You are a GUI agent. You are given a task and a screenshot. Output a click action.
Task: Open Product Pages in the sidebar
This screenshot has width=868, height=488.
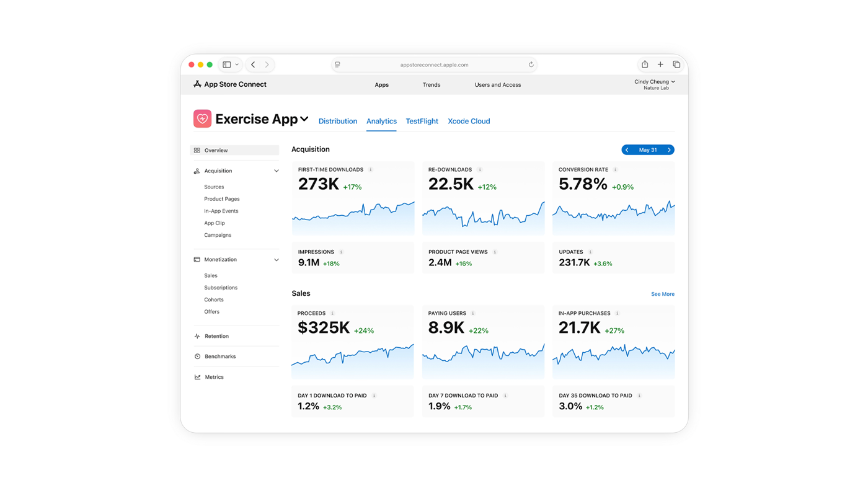tap(222, 199)
